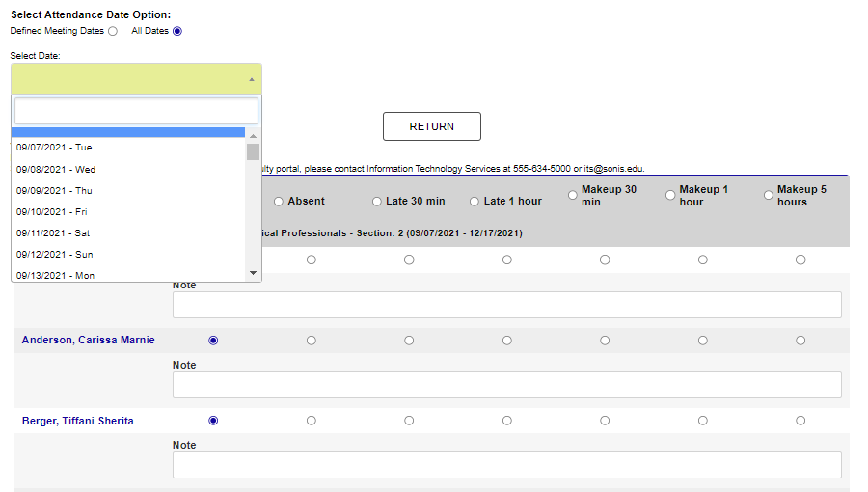Mark Berger, Tiffani Sherita as Late 30 min
Screen dimensions: 868x492
click(x=409, y=421)
